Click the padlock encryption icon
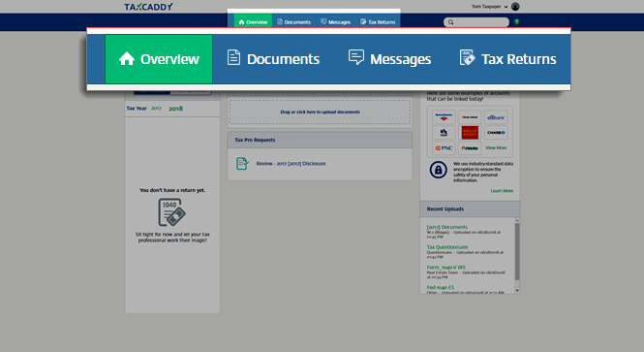Viewport: 644px width, 352px height. [439, 170]
